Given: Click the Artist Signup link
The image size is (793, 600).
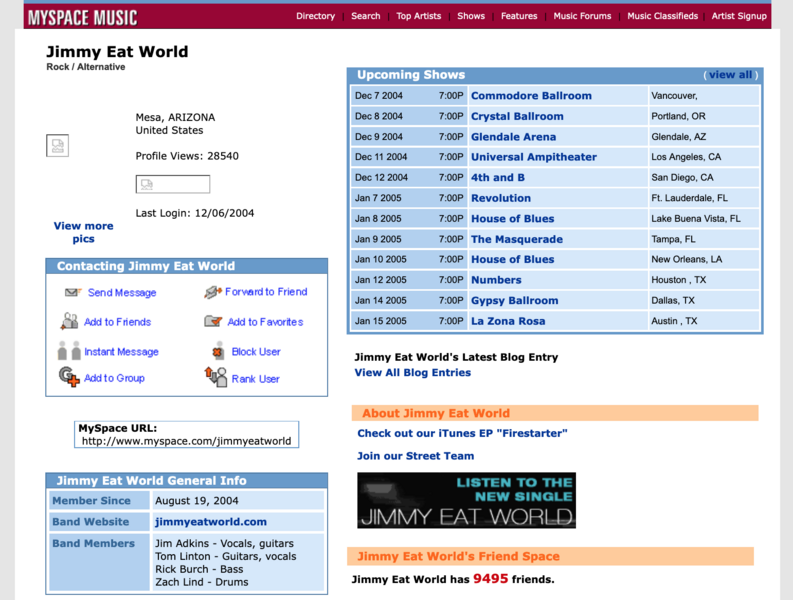Looking at the screenshot, I should (739, 16).
